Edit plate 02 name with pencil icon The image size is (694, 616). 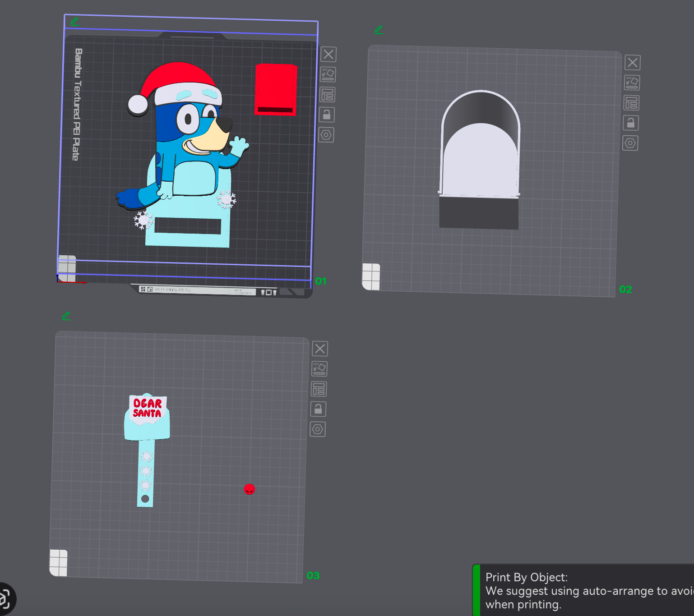(x=379, y=30)
